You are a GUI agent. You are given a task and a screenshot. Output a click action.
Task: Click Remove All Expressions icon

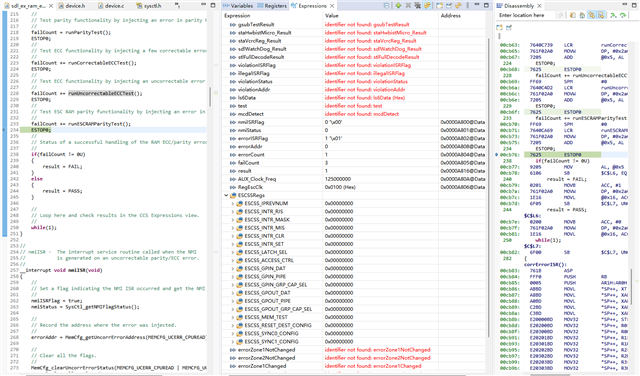tap(418, 6)
